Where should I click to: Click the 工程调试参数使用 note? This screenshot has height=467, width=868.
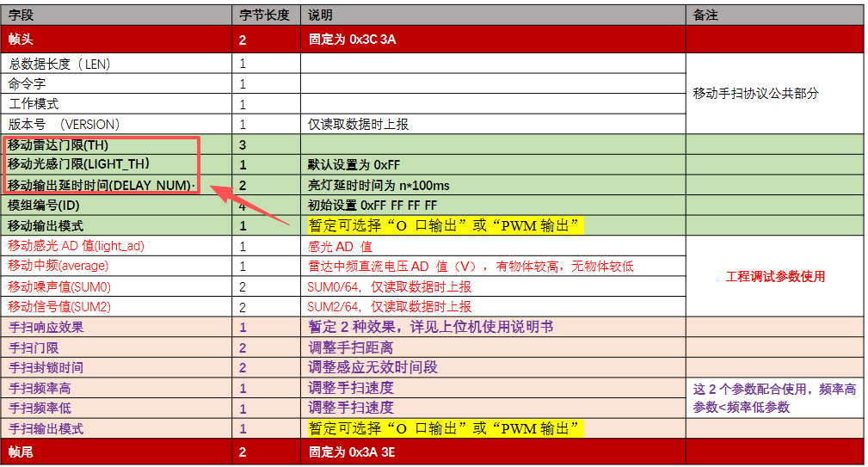[775, 276]
